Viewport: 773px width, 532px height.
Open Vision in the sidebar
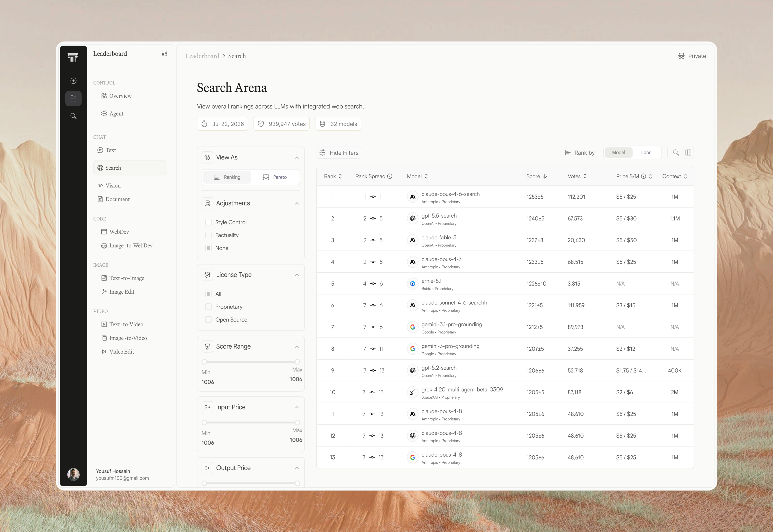tap(109, 186)
